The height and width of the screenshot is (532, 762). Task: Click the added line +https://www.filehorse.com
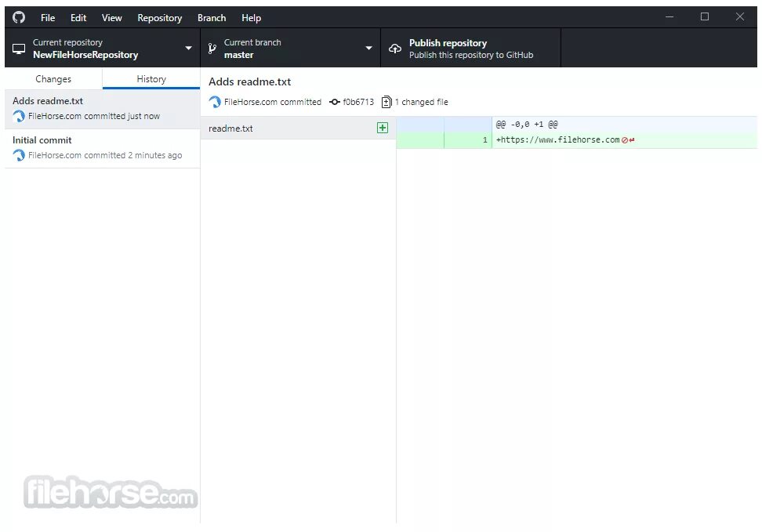point(557,140)
